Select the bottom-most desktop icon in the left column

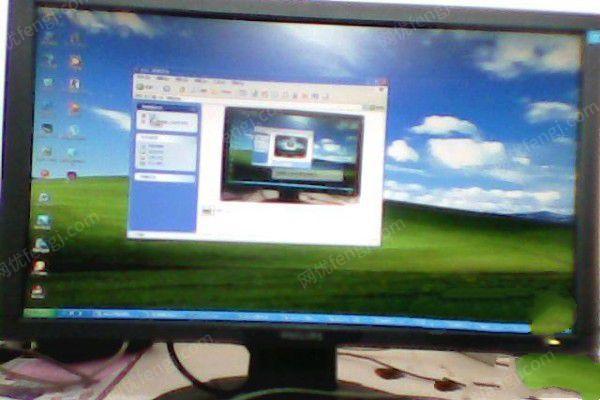pyautogui.click(x=38, y=292)
